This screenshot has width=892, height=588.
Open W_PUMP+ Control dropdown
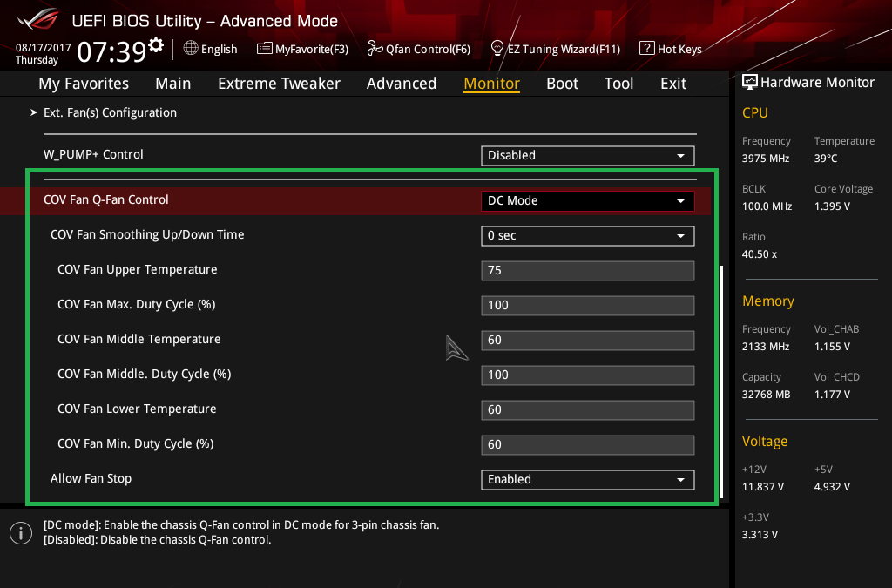coord(587,155)
